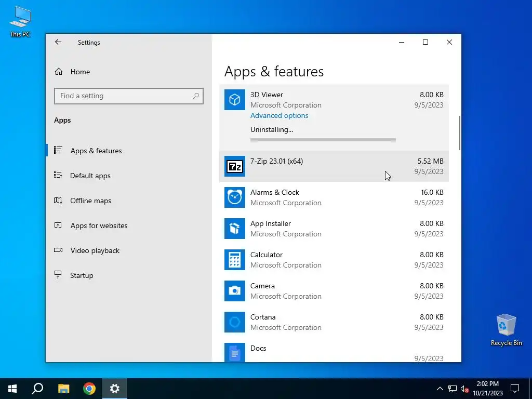532x399 pixels.
Task: Select Alarms & Clock name text
Action: 275,192
